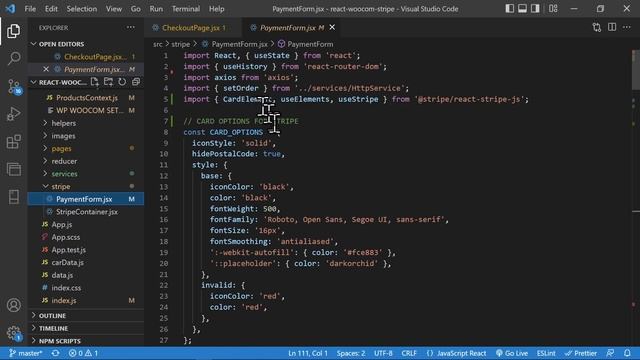Screen dimensions: 640x360
Task: Change file encoding UTF-8
Action: coord(383,353)
